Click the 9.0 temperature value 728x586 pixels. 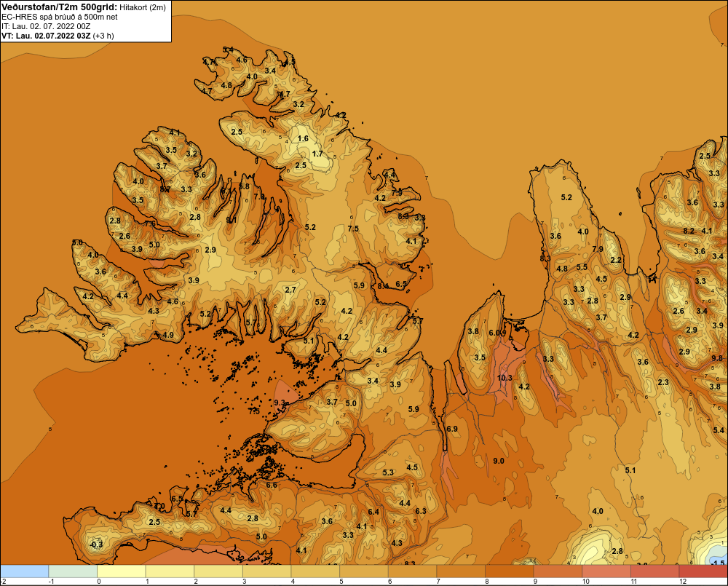click(x=498, y=461)
